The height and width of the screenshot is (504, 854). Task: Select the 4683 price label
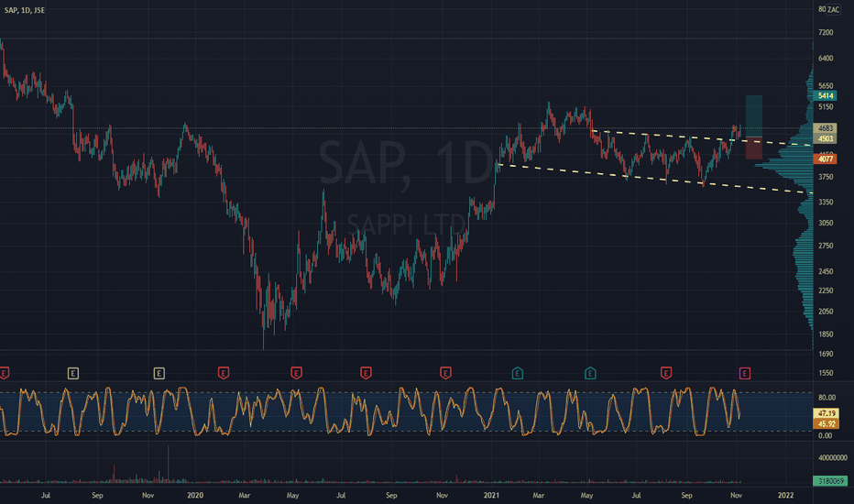[825, 128]
